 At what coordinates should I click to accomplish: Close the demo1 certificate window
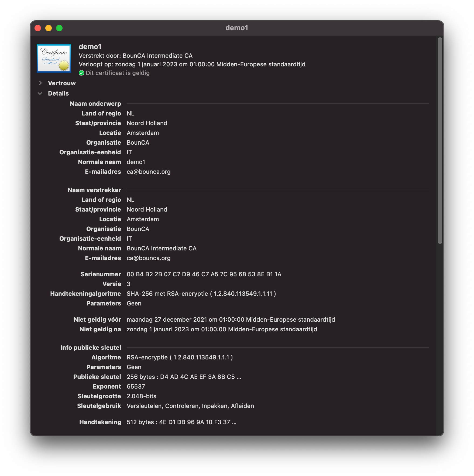[x=38, y=28]
